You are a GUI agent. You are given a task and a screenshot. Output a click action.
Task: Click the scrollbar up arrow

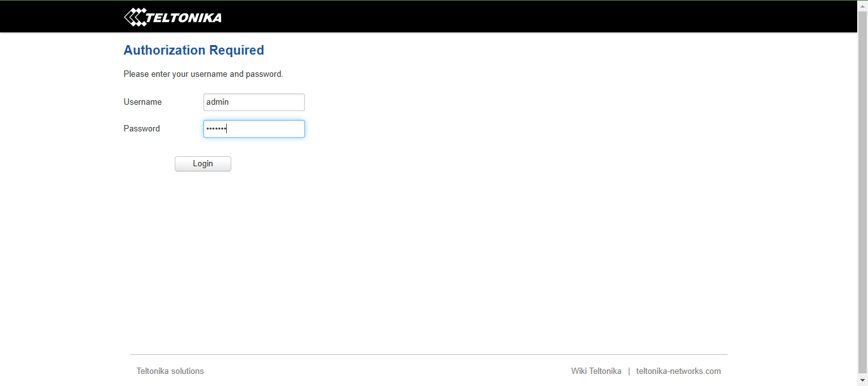click(862, 5)
